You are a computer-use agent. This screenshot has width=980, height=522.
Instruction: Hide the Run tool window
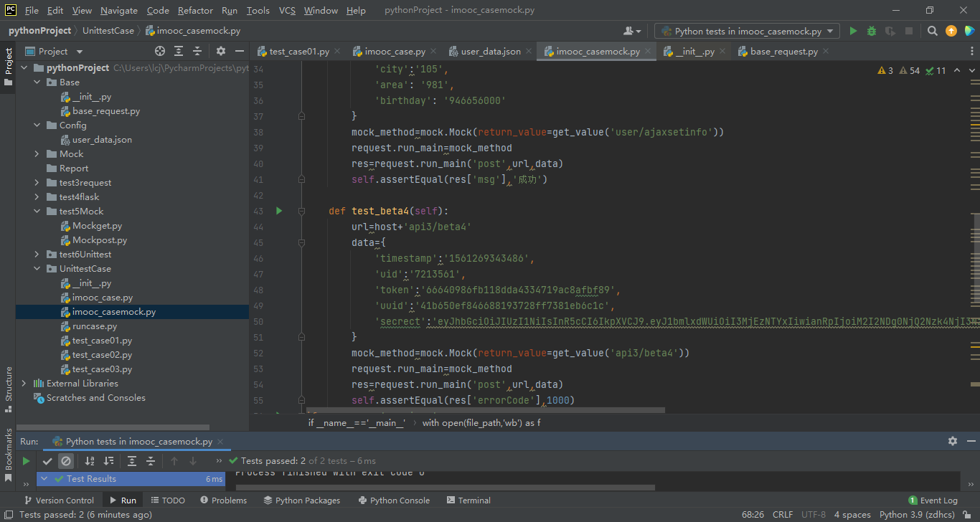971,441
